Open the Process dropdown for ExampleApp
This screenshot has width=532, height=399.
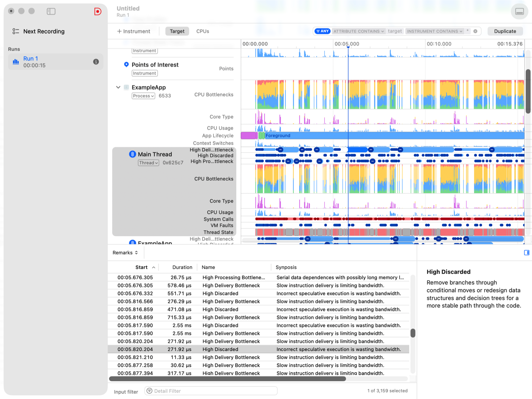[x=143, y=96]
